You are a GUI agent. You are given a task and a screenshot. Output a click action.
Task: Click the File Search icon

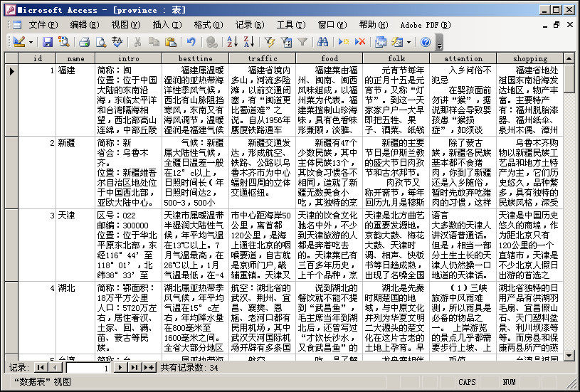click(x=63, y=42)
